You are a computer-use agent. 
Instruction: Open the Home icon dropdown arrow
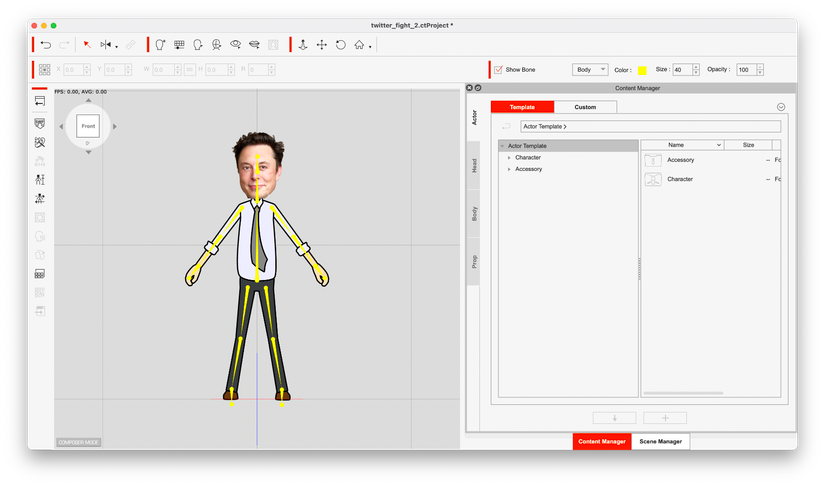(x=370, y=47)
